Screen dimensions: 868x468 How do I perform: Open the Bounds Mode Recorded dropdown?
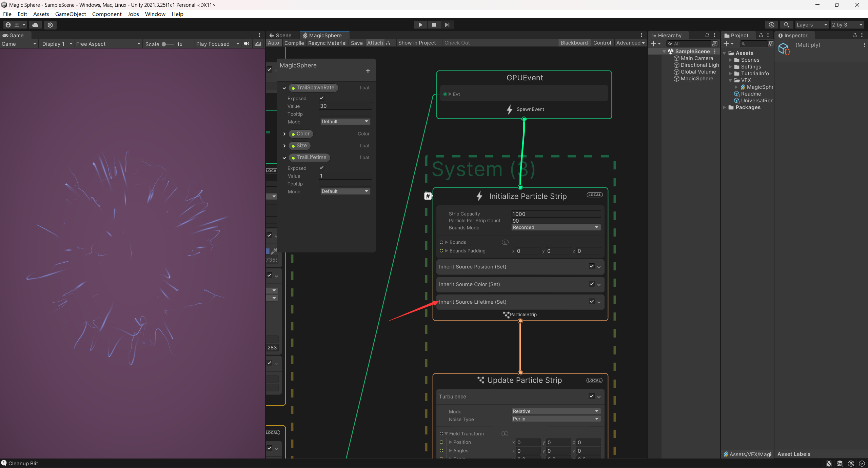point(555,227)
